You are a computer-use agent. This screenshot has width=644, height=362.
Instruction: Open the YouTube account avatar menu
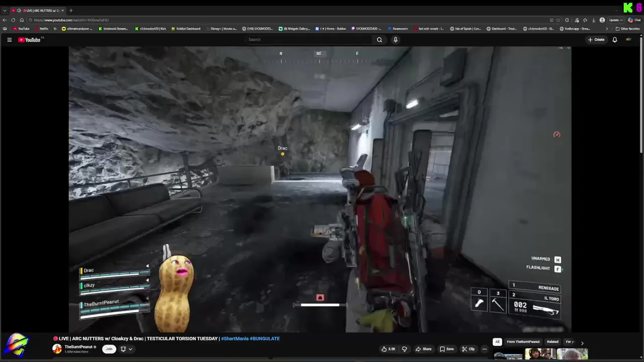click(x=628, y=40)
